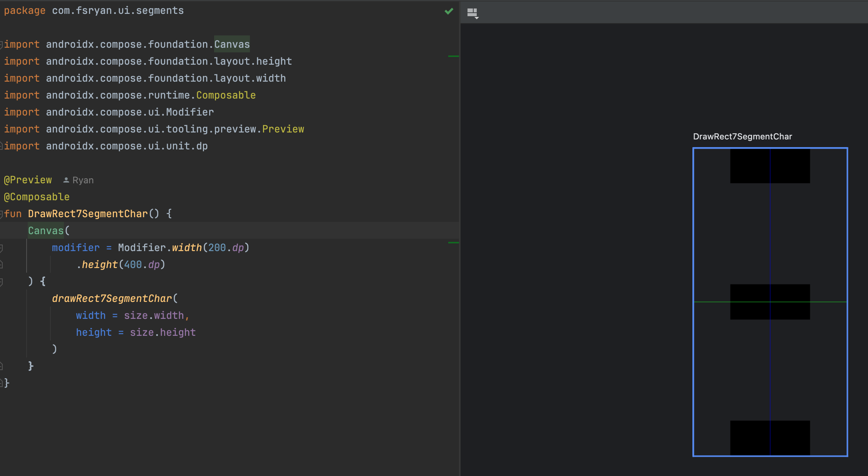The image size is (868, 476).
Task: Click the fold marker on the final brace
Action: click(2, 383)
